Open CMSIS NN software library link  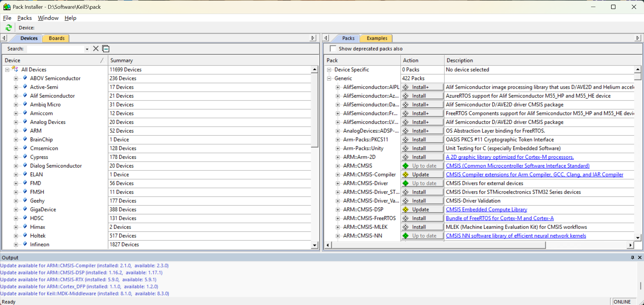click(516, 236)
